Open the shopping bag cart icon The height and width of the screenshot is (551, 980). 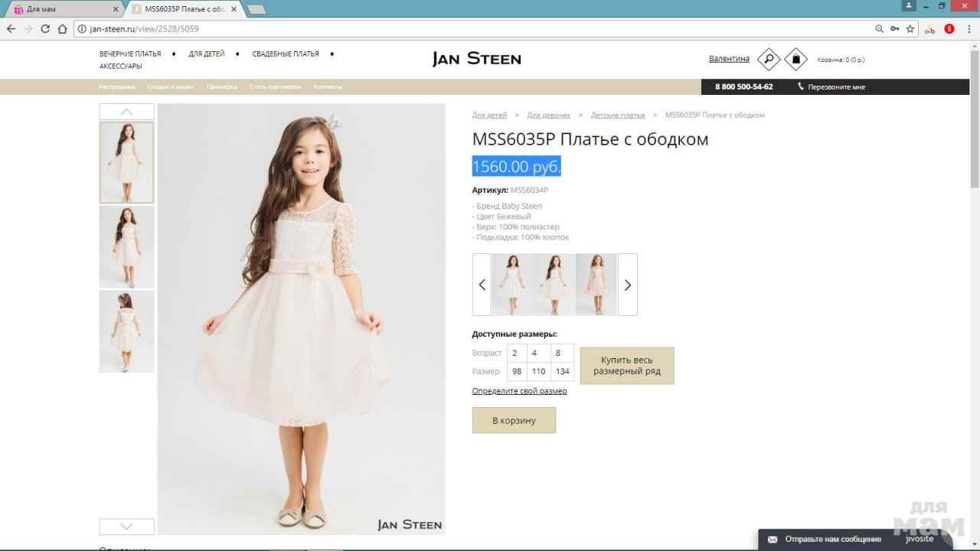pyautogui.click(x=795, y=59)
